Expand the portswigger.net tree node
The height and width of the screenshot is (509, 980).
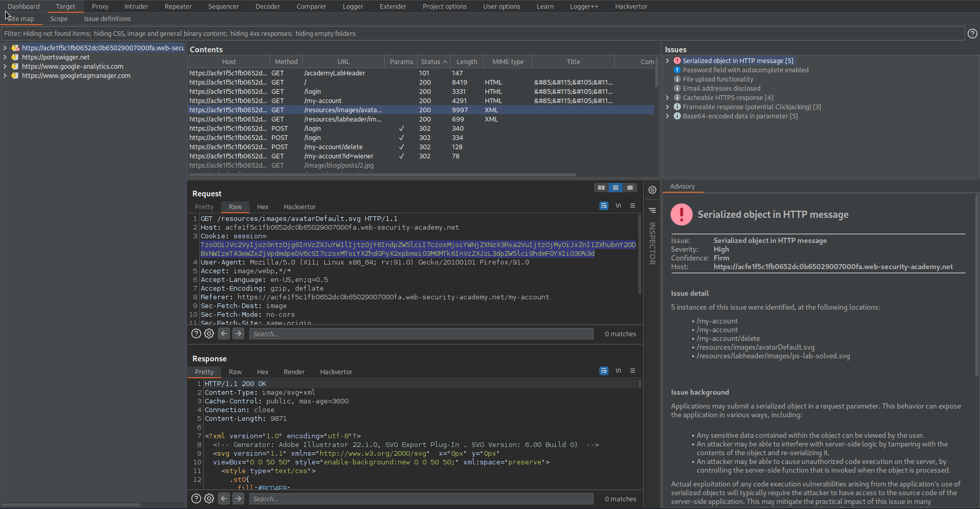[x=5, y=57]
